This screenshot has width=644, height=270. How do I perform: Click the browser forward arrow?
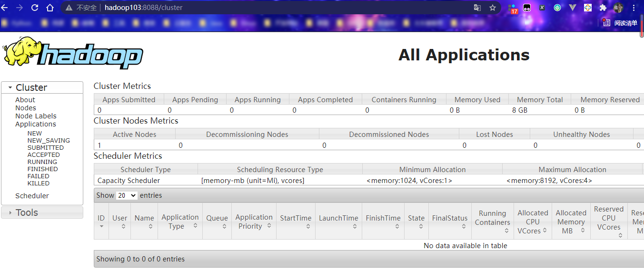[20, 8]
